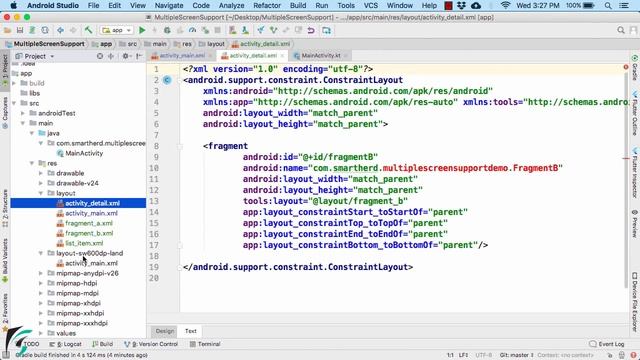Screen dimensions: 640x360
Task: Click the Debug app bug icon
Action: click(167, 30)
